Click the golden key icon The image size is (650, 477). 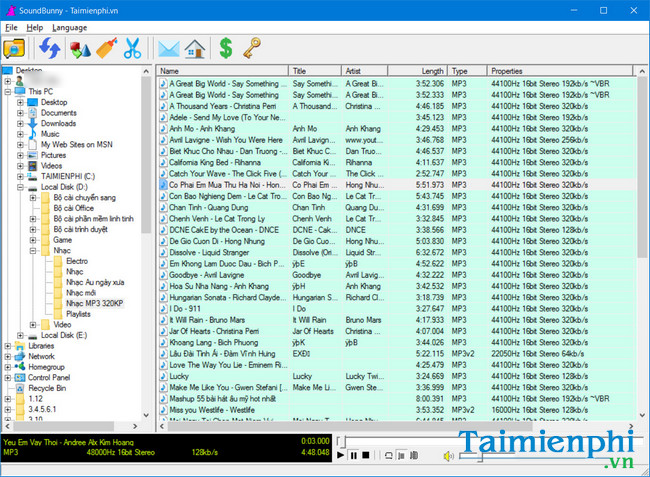(x=252, y=48)
